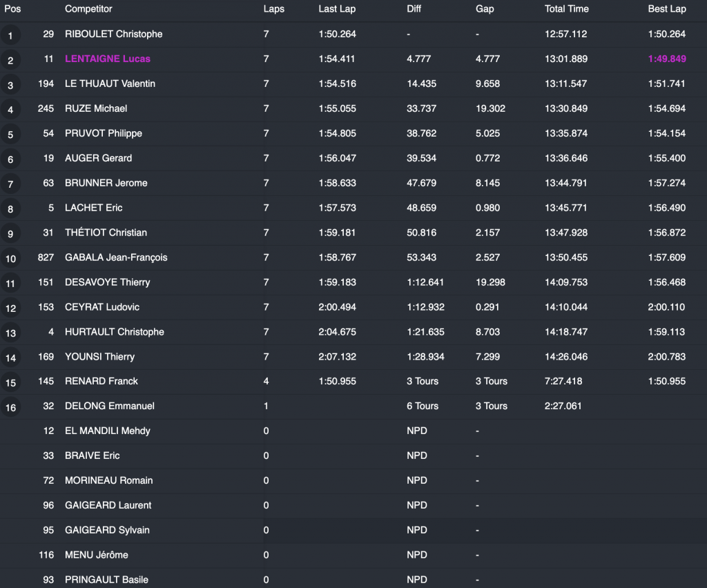Select competitor THÉTIOT Christian

click(106, 233)
